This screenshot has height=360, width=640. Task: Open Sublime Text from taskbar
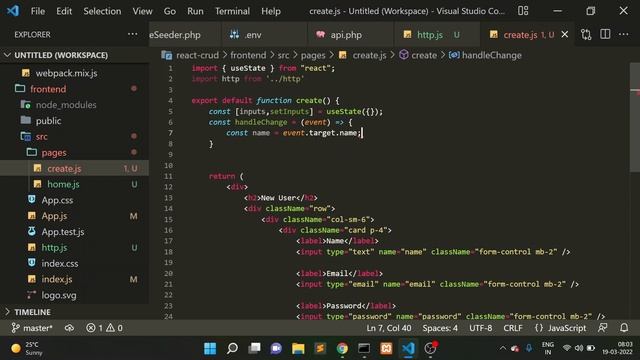320,348
